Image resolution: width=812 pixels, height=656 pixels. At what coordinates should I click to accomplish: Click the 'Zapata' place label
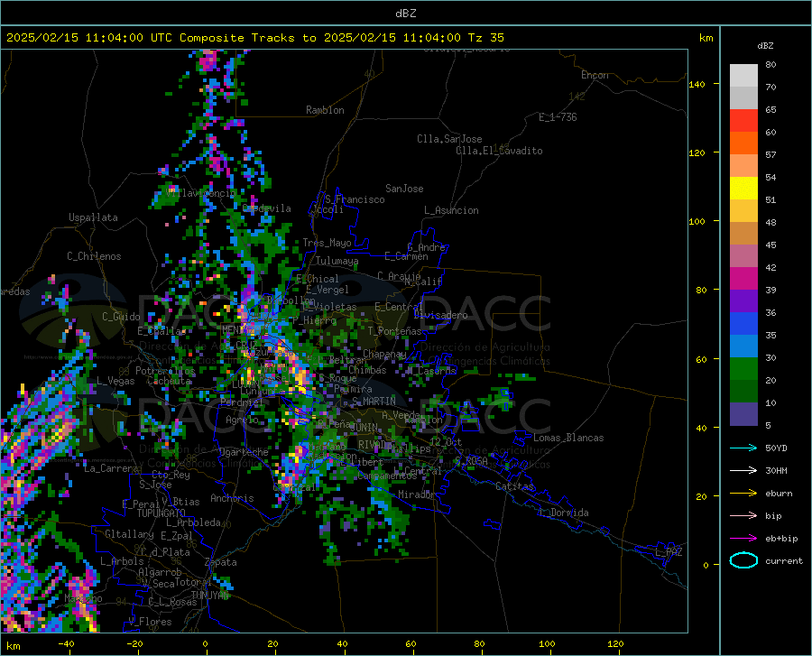tap(221, 562)
